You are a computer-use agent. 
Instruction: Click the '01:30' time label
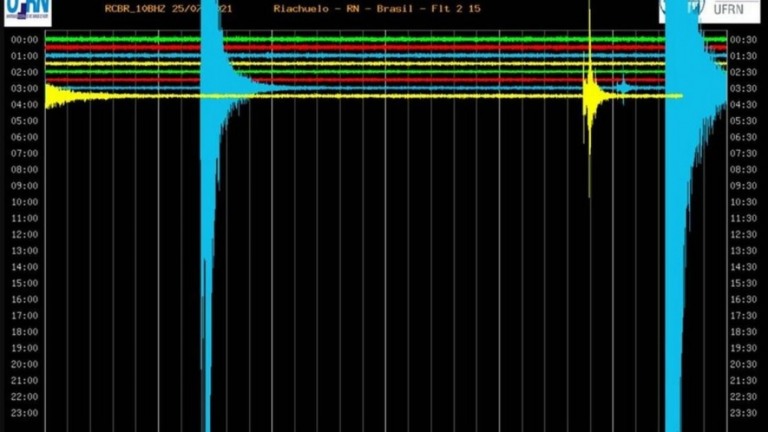[744, 56]
